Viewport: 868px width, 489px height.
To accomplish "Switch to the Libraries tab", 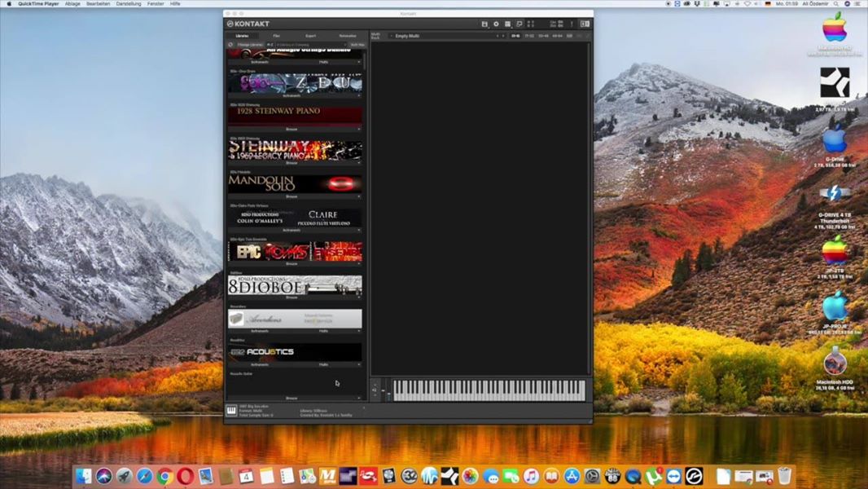I will (242, 35).
